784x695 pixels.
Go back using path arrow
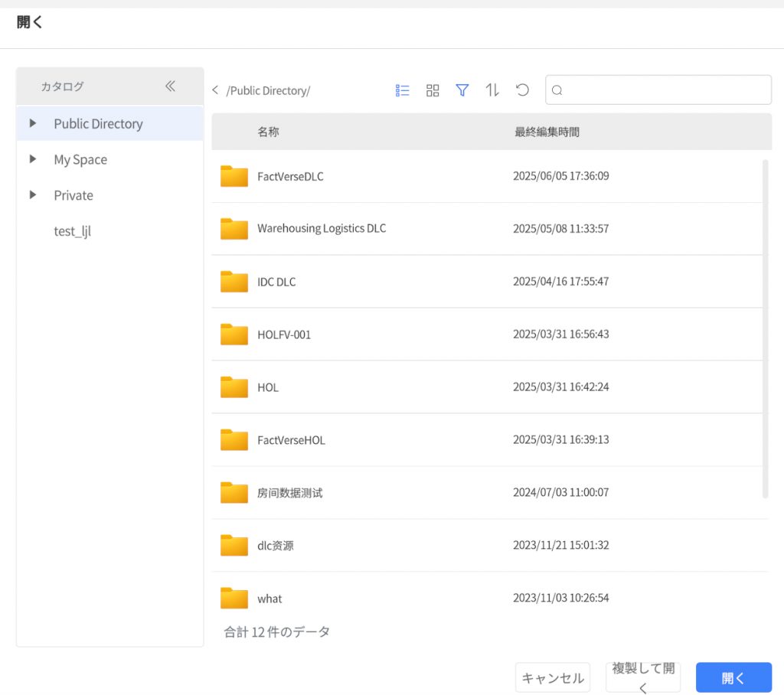pos(216,90)
